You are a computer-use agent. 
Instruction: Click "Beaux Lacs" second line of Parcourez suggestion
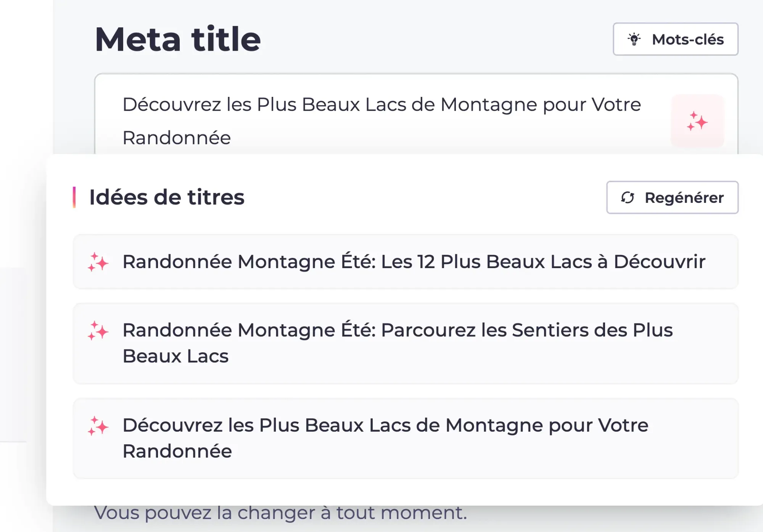click(175, 357)
